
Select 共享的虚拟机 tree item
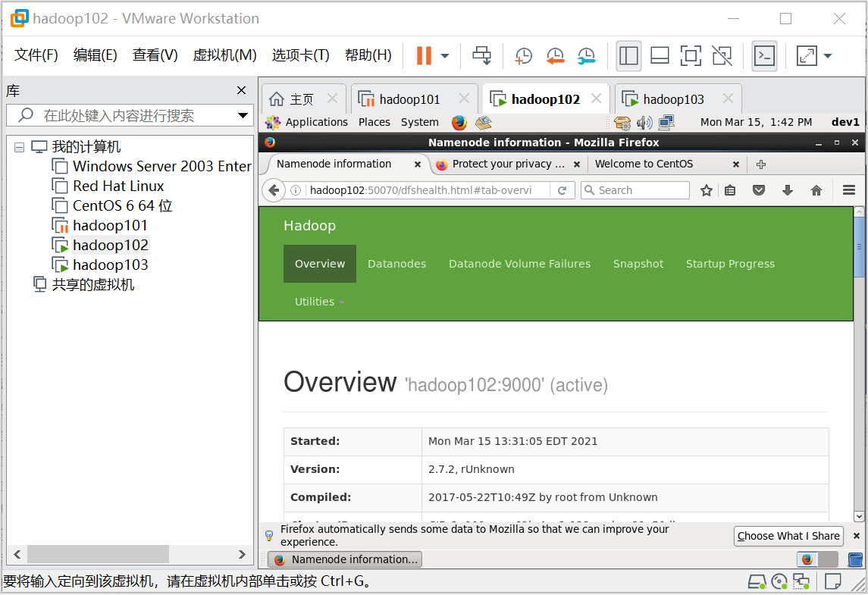84,284
